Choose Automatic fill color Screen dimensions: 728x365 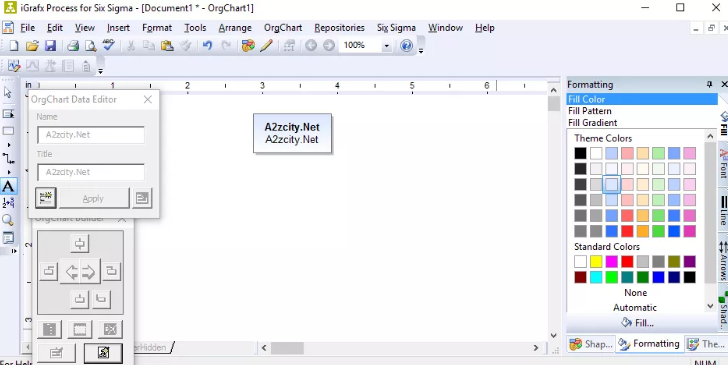coord(635,307)
